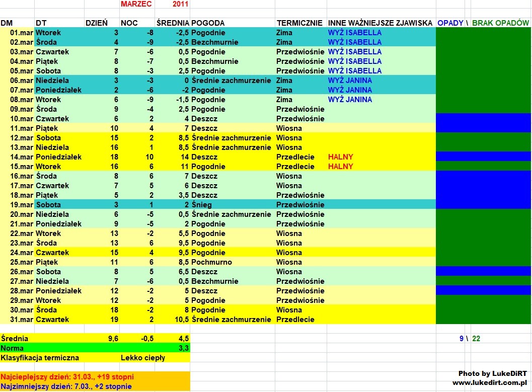Screen dimensions: 532x392
Task: Click the NOC column header
Action: point(129,23)
